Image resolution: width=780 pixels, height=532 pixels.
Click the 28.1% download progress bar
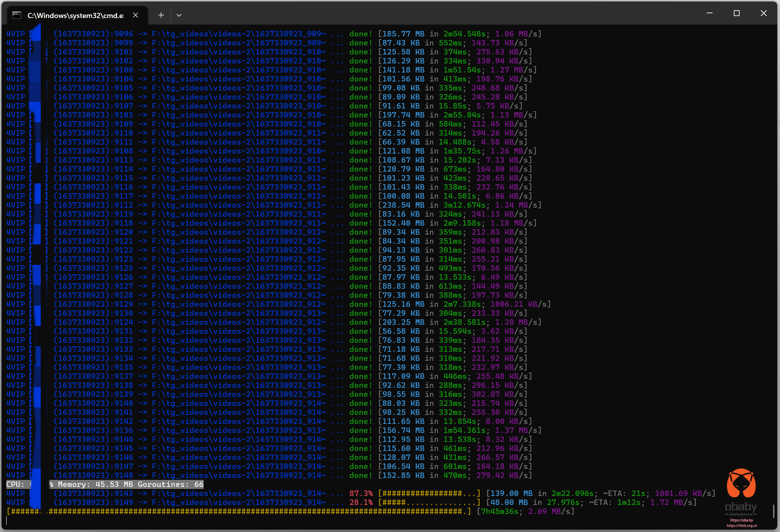[x=429, y=502]
